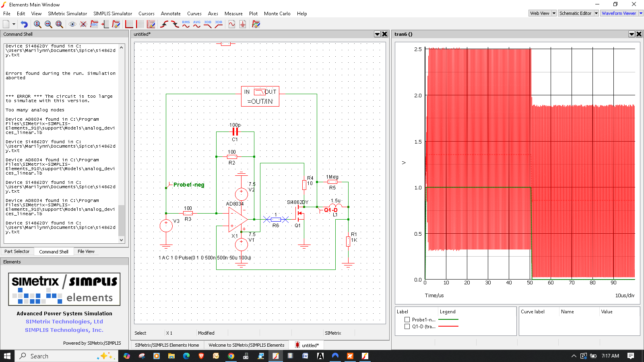644x362 pixels.
Task: Click the second 3DB high-pass icon
Action: (x=219, y=24)
